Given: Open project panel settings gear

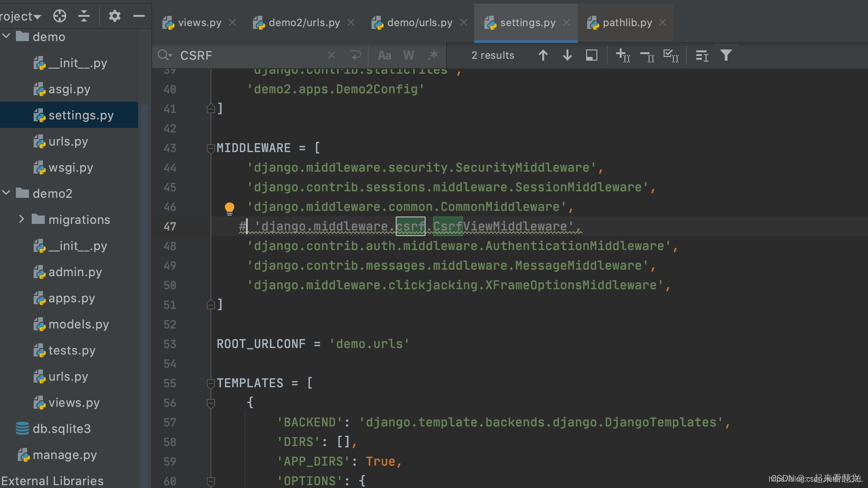Looking at the screenshot, I should [114, 16].
